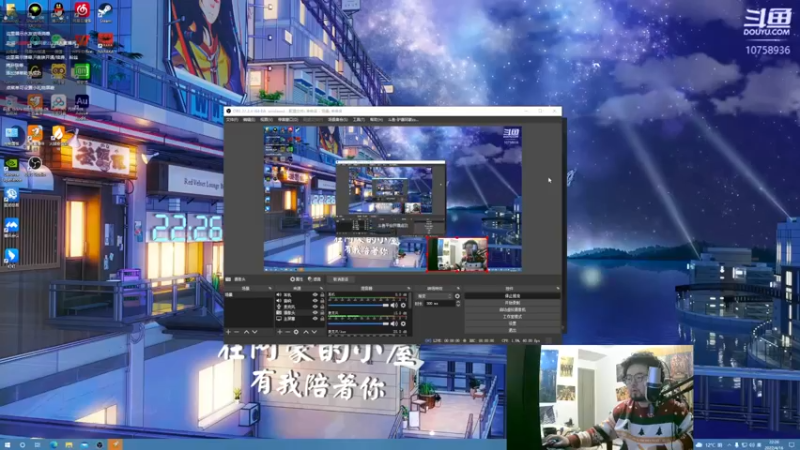Pop out the Audio Mixer dock panel
The width and height of the screenshot is (800, 450).
409,288
